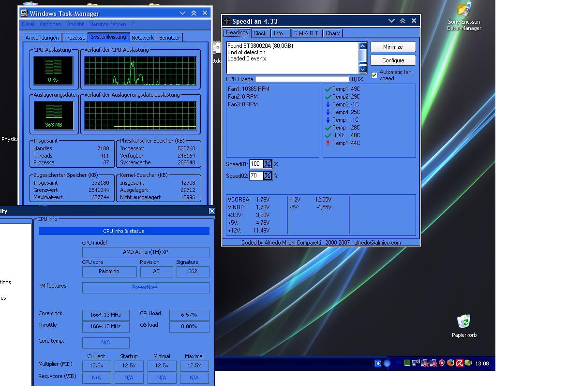
Task: Click the Configure button in SpeedFan
Action: coord(393,60)
